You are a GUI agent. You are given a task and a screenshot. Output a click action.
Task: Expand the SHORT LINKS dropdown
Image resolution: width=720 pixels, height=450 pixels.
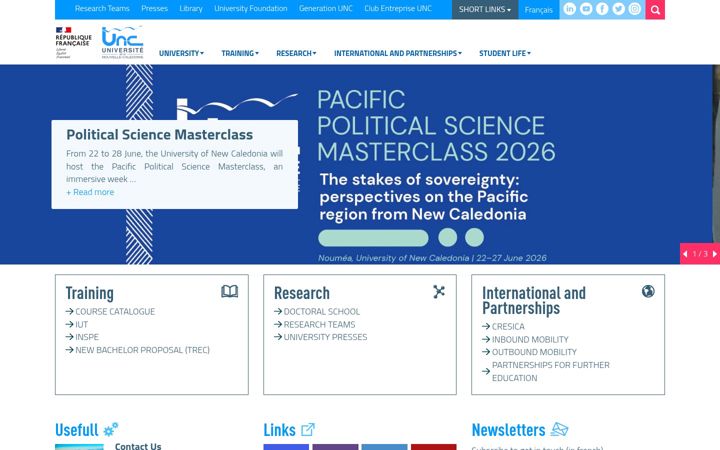click(x=485, y=10)
